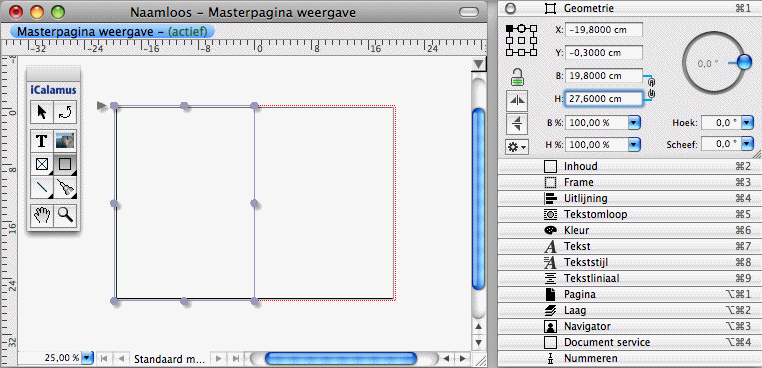Viewport: 762px width, 368px height.
Task: Open the zoom percentage dropdown
Action: pos(87,358)
